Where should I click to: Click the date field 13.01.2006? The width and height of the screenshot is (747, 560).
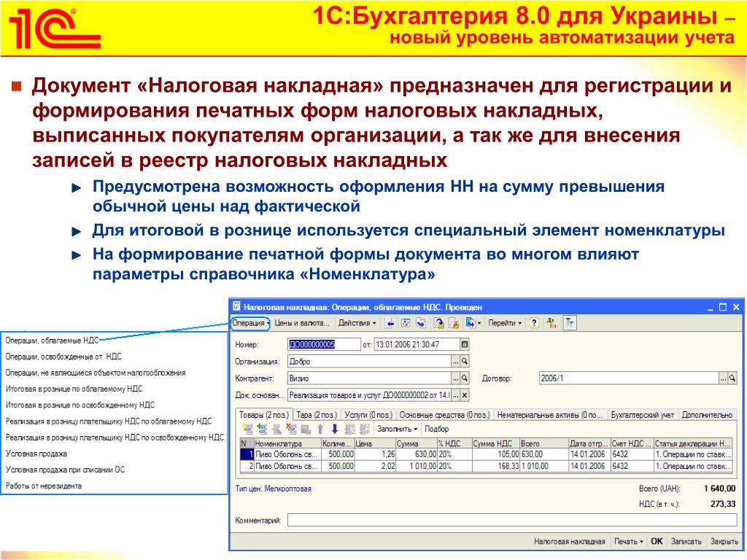coord(417,344)
